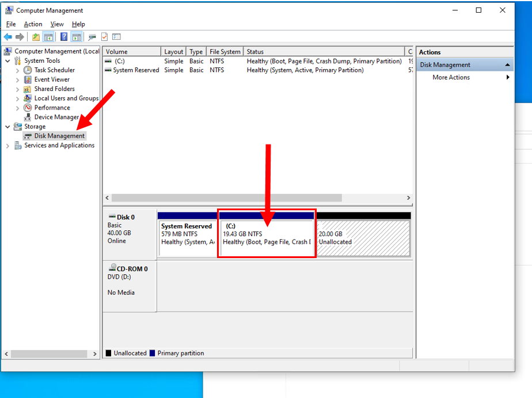532x398 pixels.
Task: Expand the Services and Applications node
Action: tap(7, 146)
